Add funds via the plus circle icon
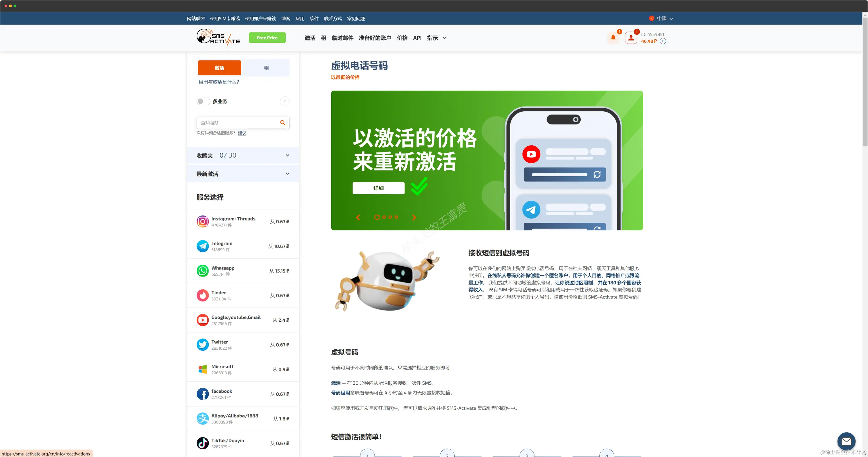The image size is (868, 457). click(x=662, y=41)
